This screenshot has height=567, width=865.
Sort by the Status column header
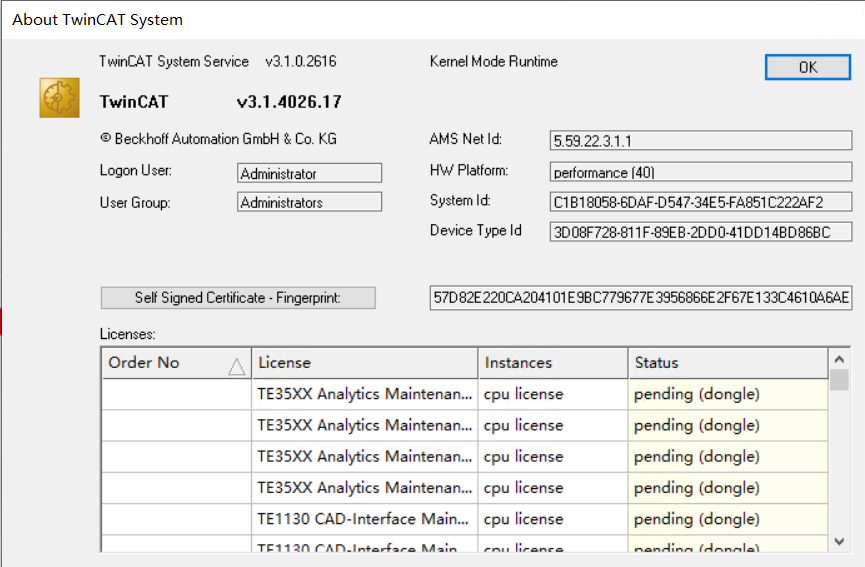pyautogui.click(x=728, y=363)
